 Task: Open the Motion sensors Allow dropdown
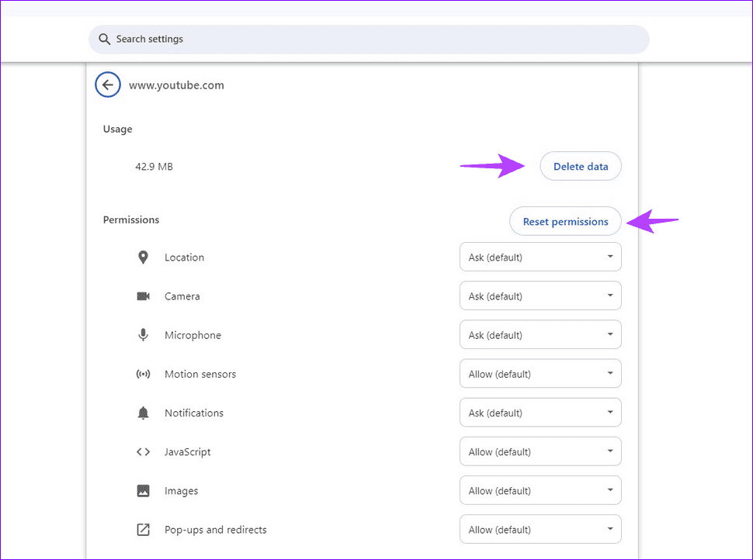540,373
